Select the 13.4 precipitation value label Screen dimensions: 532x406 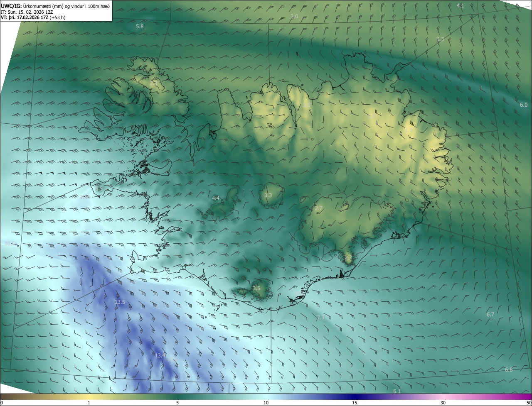160,355
